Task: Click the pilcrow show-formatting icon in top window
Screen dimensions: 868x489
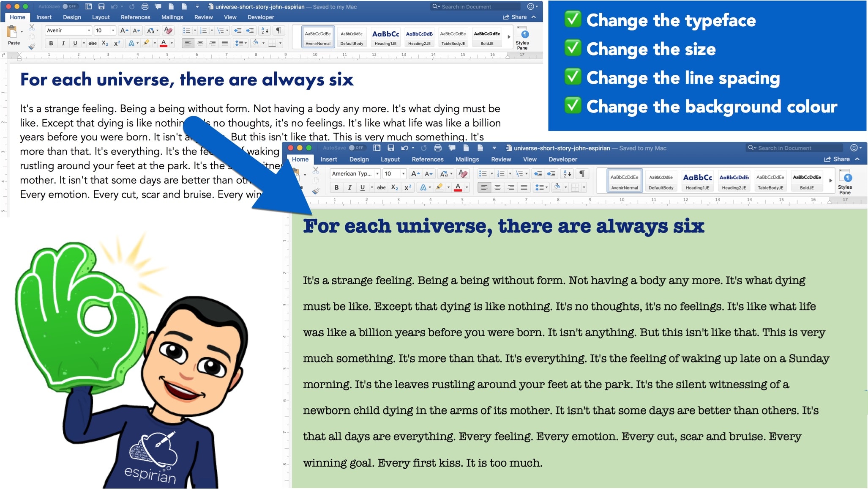Action: coord(278,30)
